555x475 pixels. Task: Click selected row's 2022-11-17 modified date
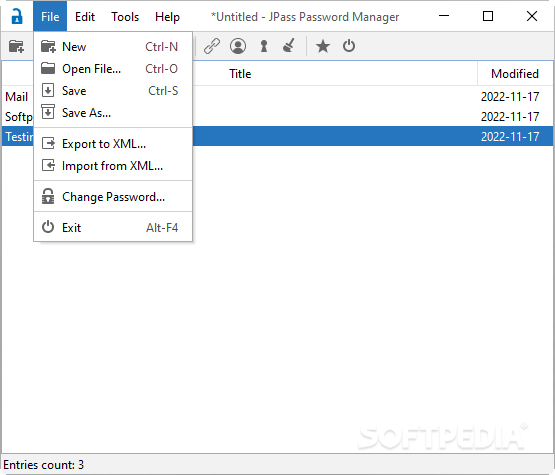[510, 137]
